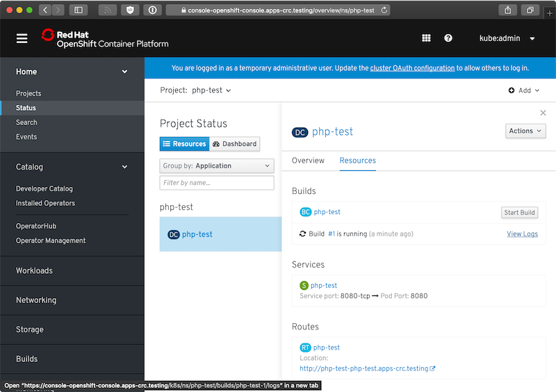Image resolution: width=556 pixels, height=392 pixels.
Task: Open Developer Catalog in sidebar
Action: (44, 189)
